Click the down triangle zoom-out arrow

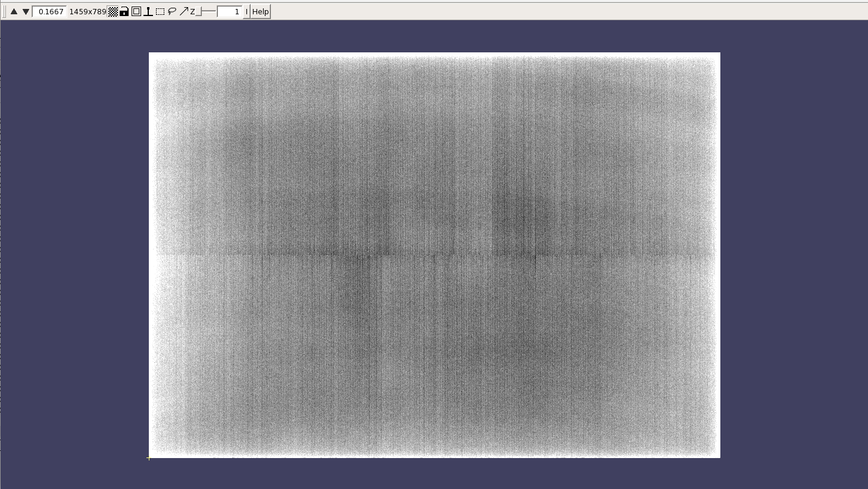pyautogui.click(x=26, y=11)
